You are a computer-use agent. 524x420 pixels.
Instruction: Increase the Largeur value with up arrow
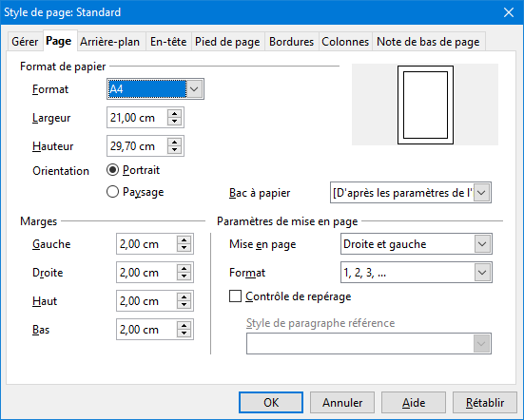point(174,114)
